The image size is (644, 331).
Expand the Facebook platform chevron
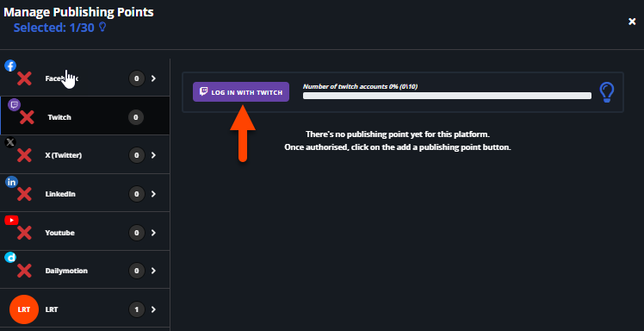pos(153,78)
